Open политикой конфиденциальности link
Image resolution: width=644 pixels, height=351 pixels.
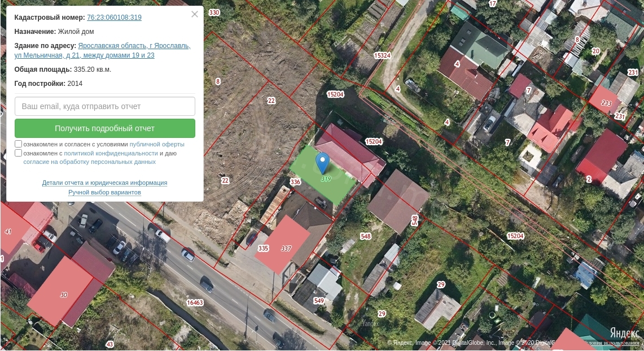click(111, 153)
